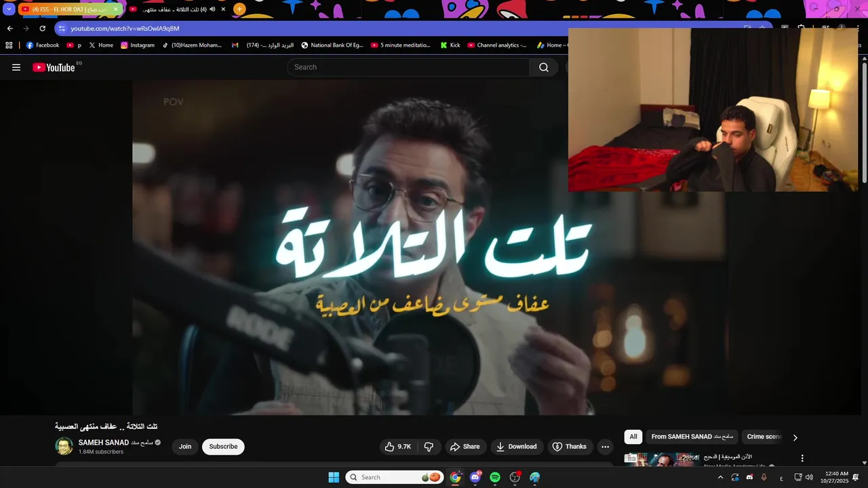Open the X Home bookmark
This screenshot has height=488, width=868.
click(x=101, y=45)
